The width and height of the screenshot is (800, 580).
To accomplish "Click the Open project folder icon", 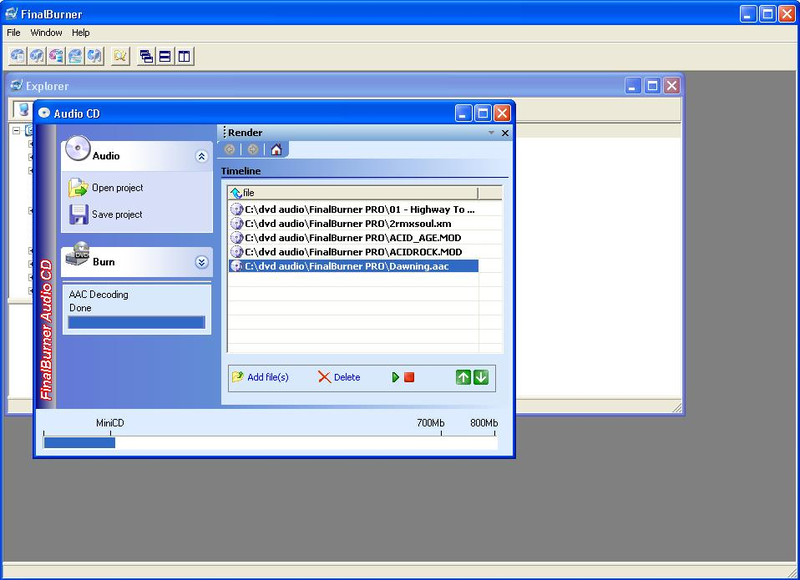I will click(78, 188).
